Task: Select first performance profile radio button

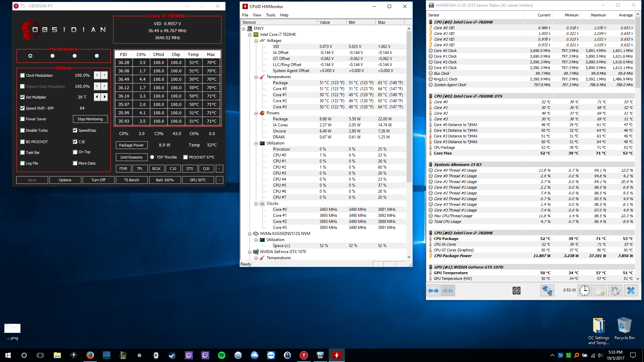Action: pyautogui.click(x=30, y=56)
